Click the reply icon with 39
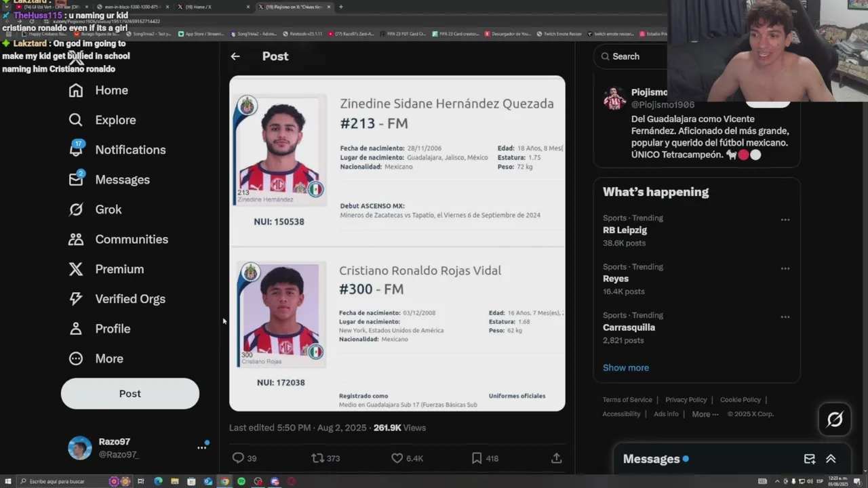Screen dimensions: 868x488 [238, 458]
